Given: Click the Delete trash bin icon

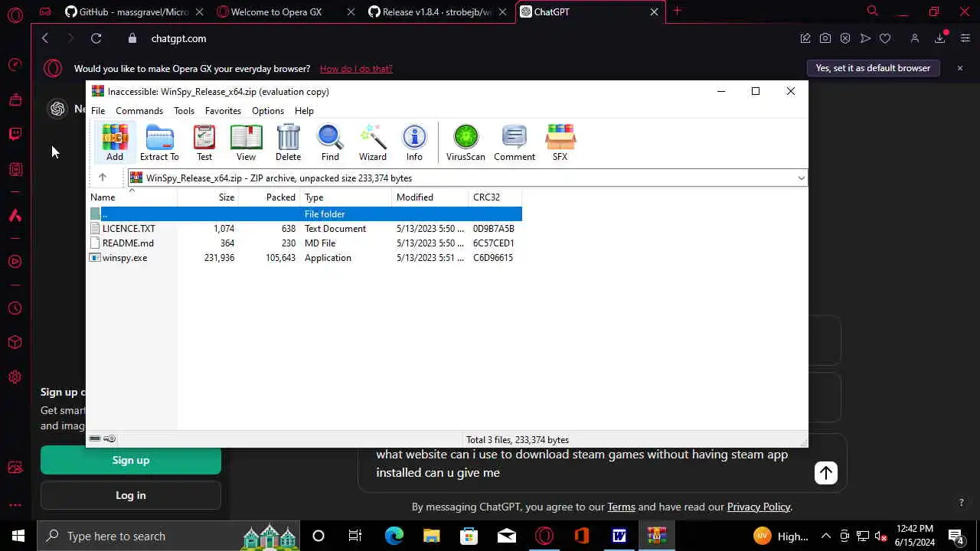Looking at the screenshot, I should (x=288, y=142).
